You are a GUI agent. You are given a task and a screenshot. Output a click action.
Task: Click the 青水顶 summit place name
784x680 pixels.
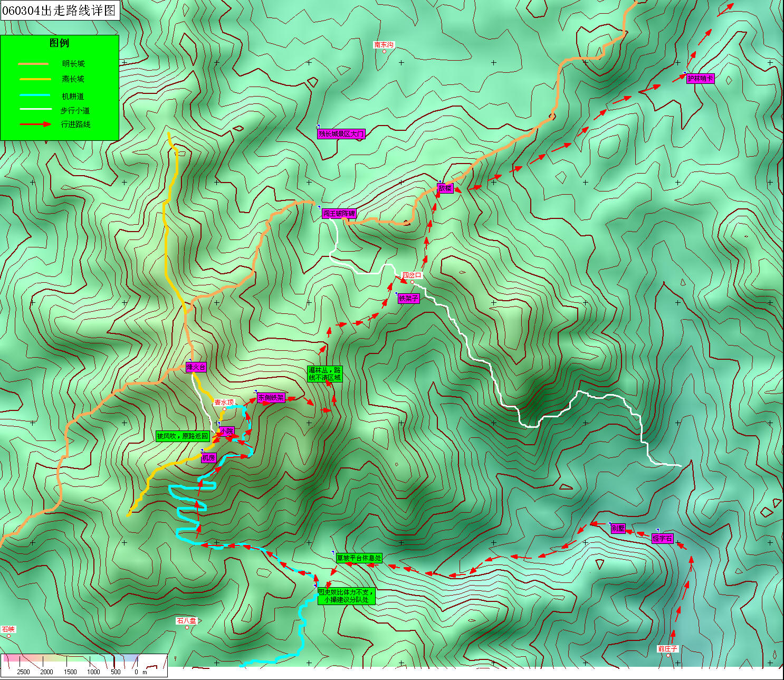[224, 403]
